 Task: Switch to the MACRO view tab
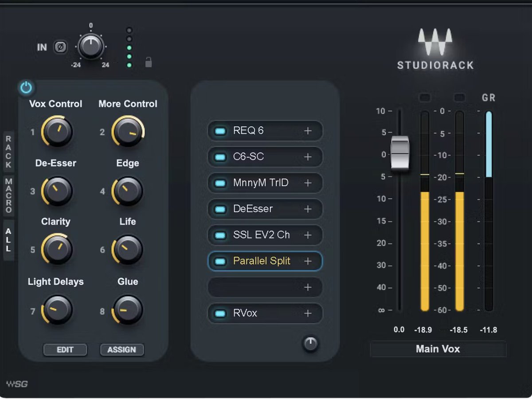click(x=8, y=196)
